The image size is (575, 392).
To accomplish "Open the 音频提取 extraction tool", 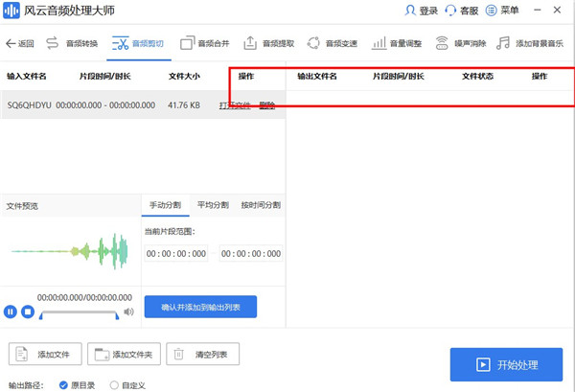I will (x=272, y=43).
